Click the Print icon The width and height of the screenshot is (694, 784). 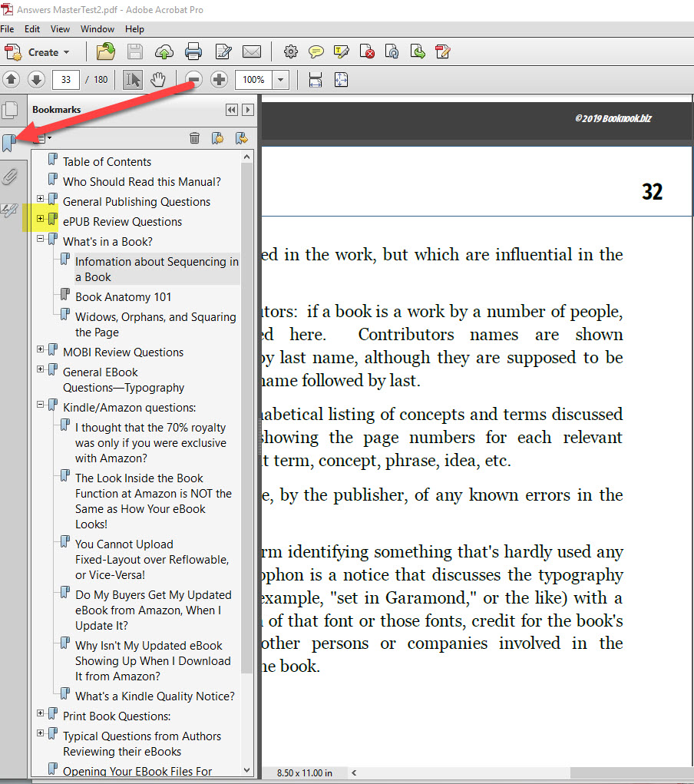(x=193, y=51)
